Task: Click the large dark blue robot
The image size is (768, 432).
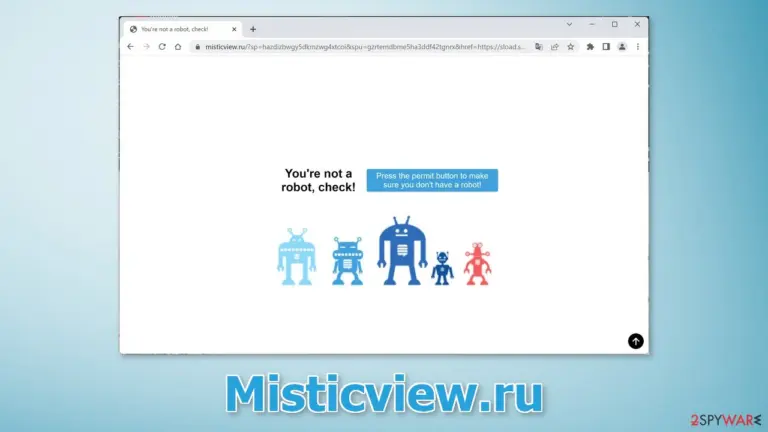Action: point(402,250)
